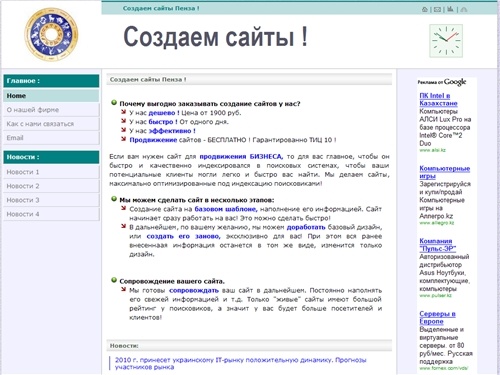Click the www.allegro.kz ad URL
The width and height of the screenshot is (500, 375).
click(x=437, y=223)
